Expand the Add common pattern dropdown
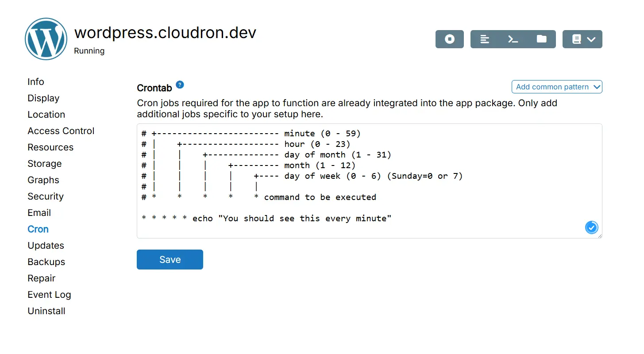644x354 pixels. 557,87
